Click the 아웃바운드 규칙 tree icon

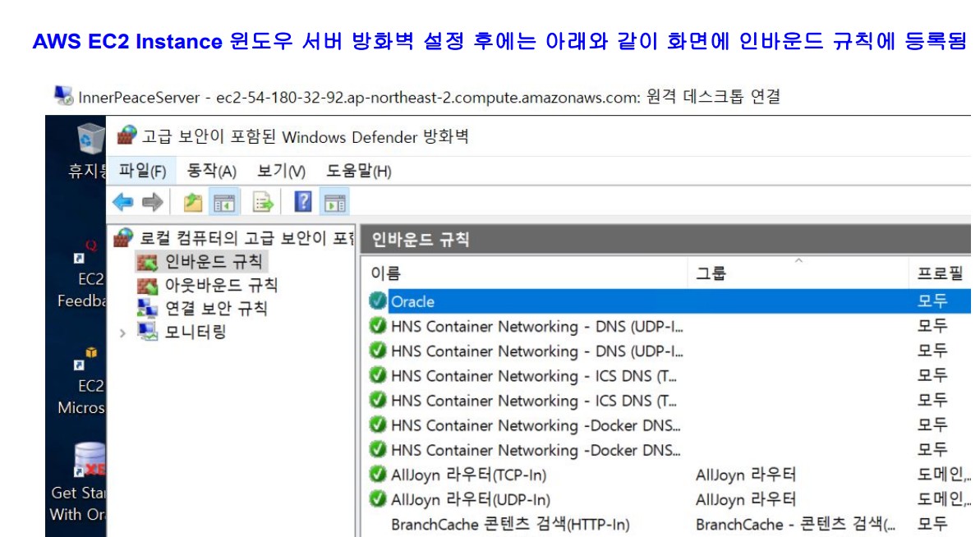(x=148, y=286)
